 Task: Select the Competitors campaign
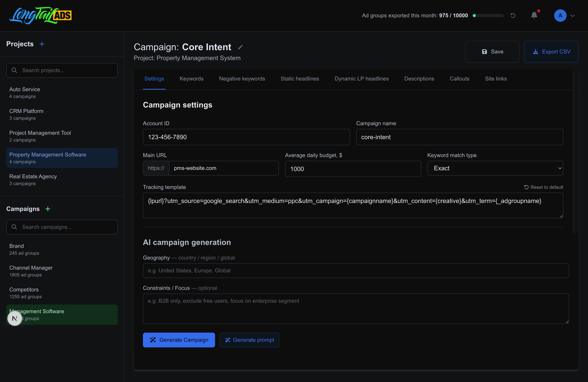[x=62, y=293]
